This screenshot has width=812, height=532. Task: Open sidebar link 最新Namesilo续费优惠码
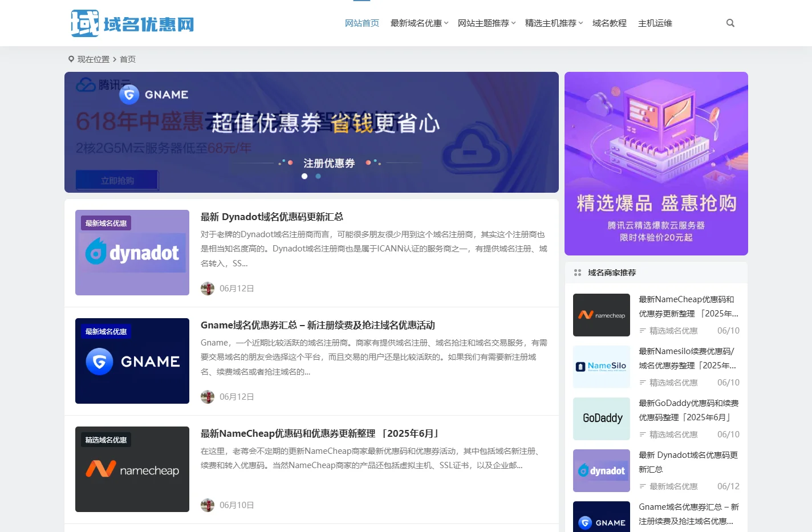coord(687,358)
